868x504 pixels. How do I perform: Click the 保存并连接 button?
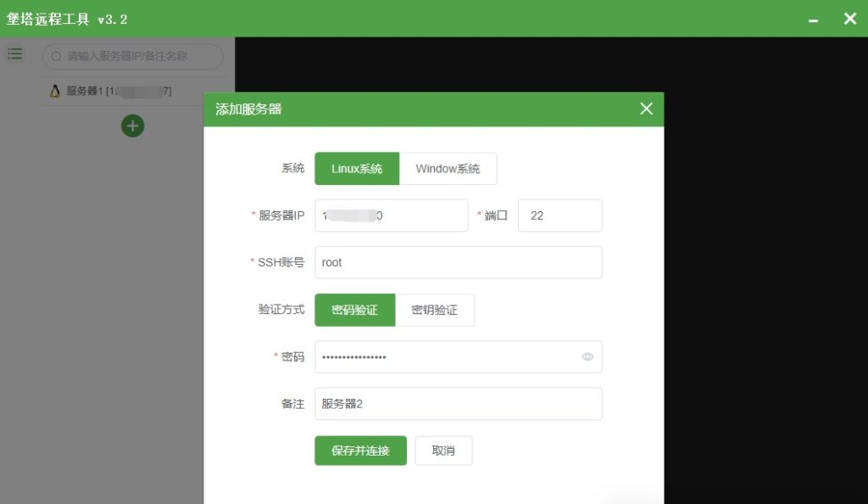(x=360, y=451)
